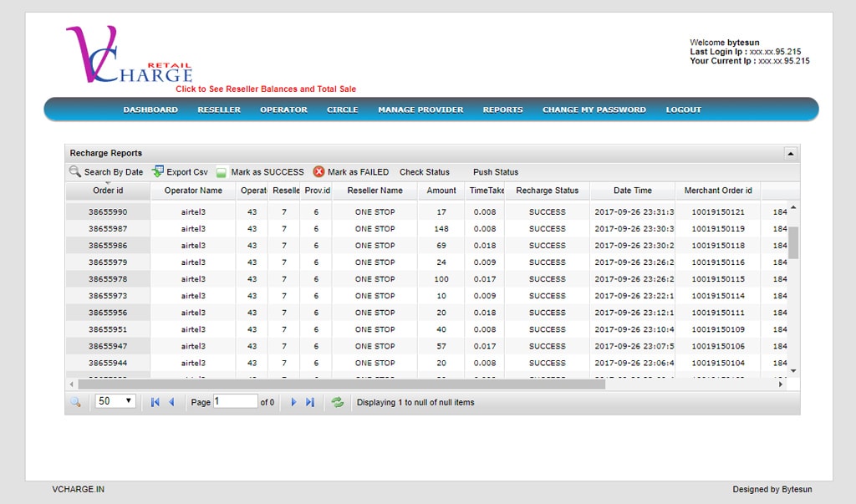856x504 pixels.
Task: Click Merchant Order id 10019150104 cell
Action: click(x=718, y=363)
